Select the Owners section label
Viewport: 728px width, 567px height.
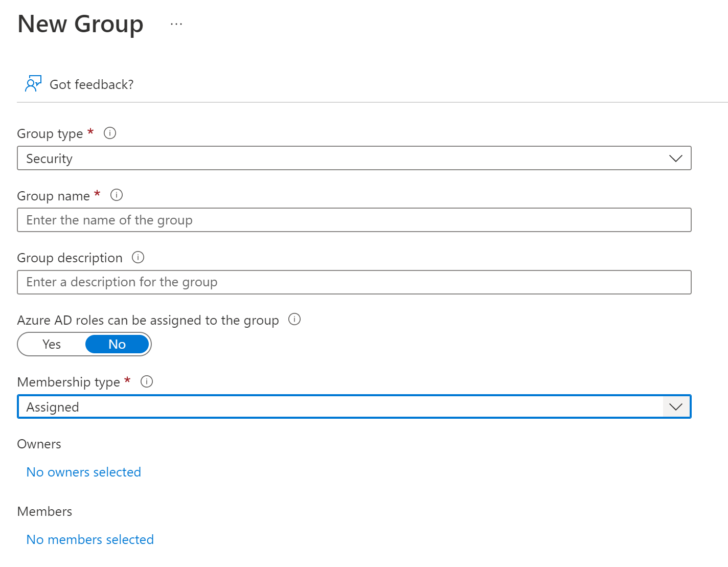coord(39,444)
